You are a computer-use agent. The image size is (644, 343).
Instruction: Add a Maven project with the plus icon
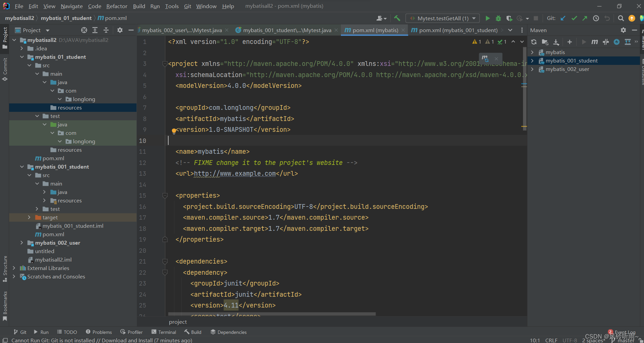click(570, 42)
